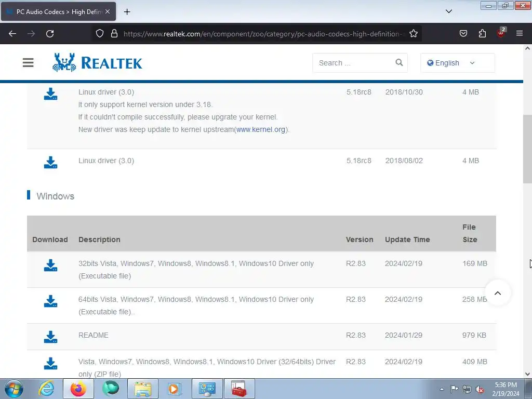The height and width of the screenshot is (399, 532).
Task: Click the README description text
Action: [94, 335]
